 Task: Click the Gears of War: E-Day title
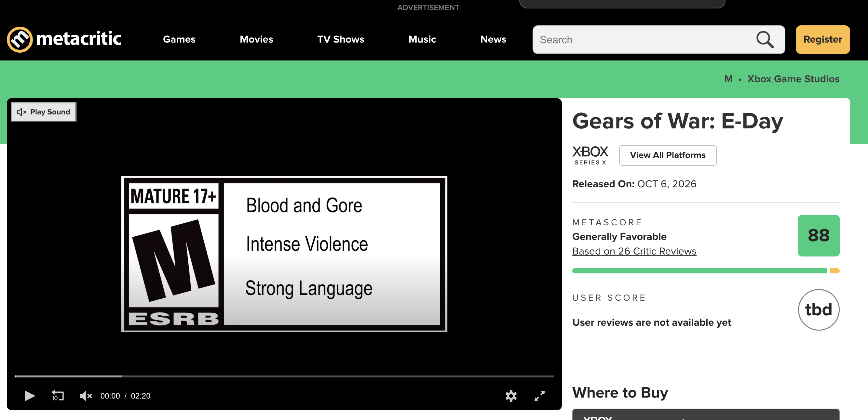[x=677, y=121]
